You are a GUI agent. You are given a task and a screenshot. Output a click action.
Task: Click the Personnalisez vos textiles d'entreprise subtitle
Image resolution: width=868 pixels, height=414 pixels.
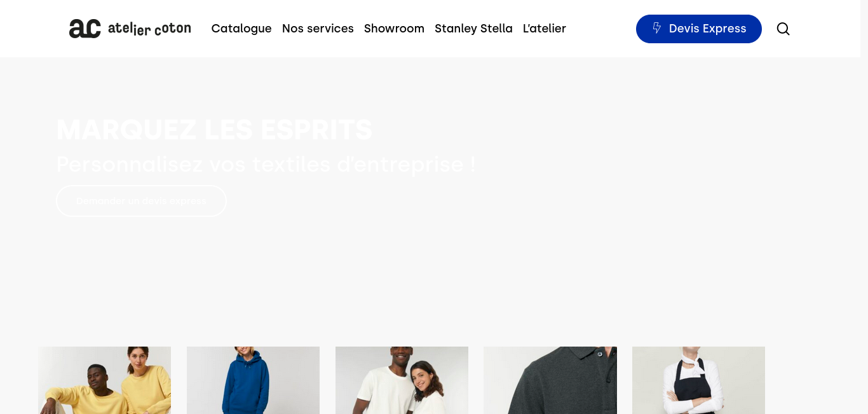point(266,164)
